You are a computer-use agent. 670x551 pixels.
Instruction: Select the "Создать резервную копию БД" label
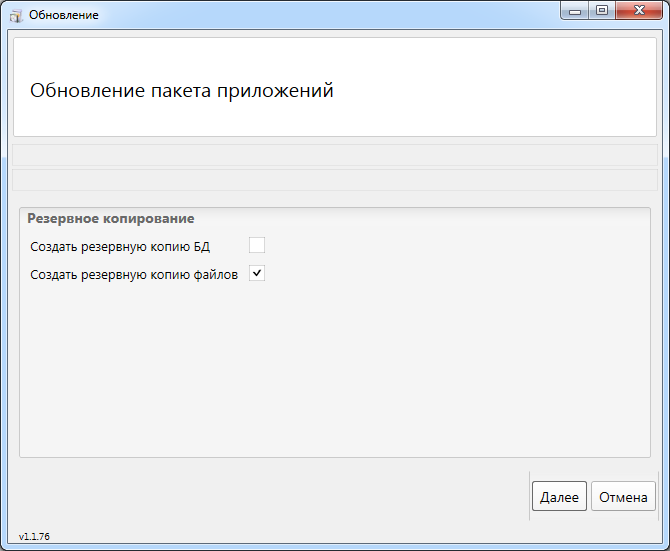(120, 247)
